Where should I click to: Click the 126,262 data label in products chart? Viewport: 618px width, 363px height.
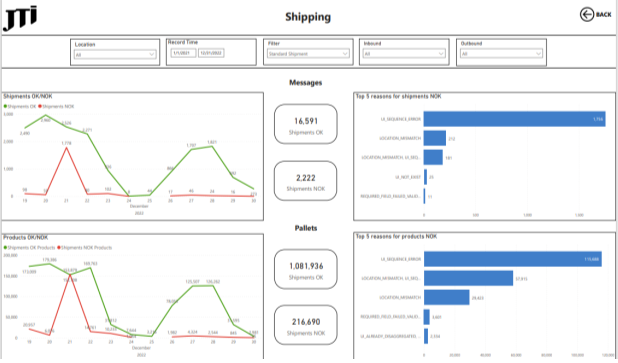(x=213, y=282)
